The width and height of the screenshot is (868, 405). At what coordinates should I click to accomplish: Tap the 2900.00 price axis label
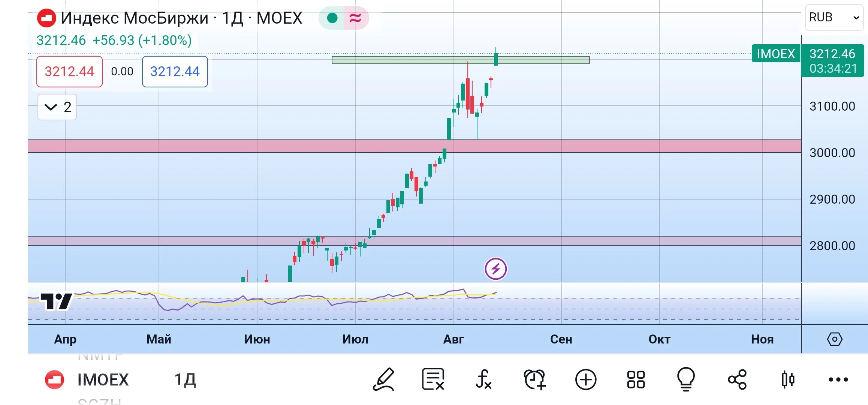[x=832, y=199]
